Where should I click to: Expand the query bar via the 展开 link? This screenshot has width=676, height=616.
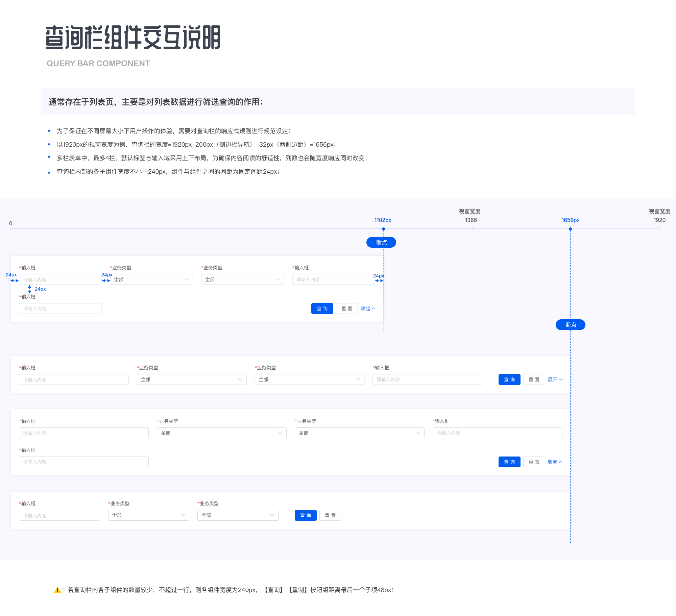click(x=555, y=379)
